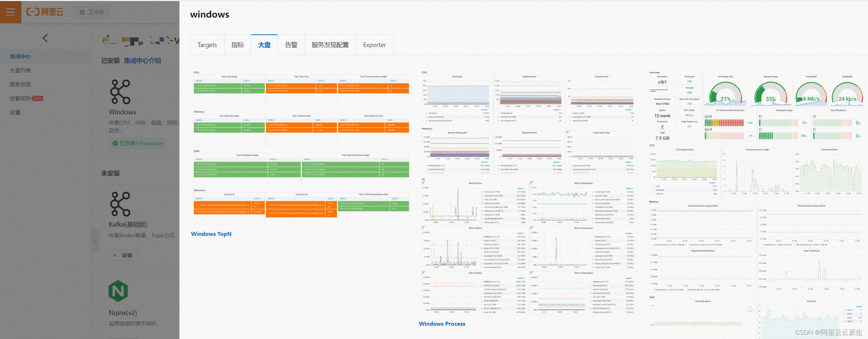Click the 工作台 button
The width and height of the screenshot is (868, 339).
pyautogui.click(x=92, y=12)
